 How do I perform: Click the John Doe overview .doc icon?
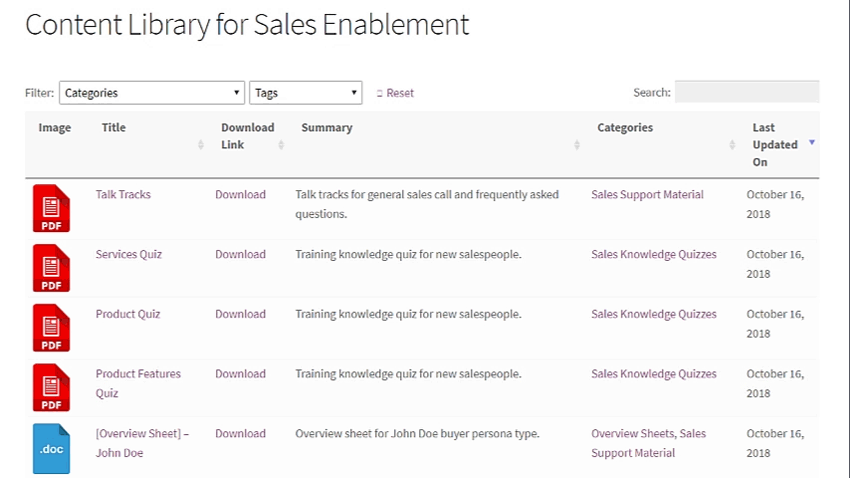tap(51, 448)
